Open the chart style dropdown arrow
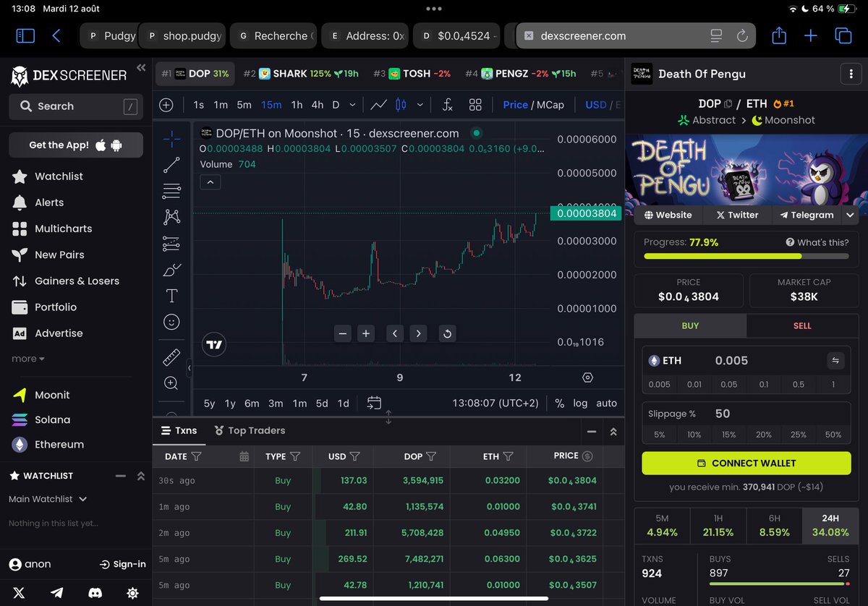This screenshot has height=606, width=868. [x=420, y=105]
